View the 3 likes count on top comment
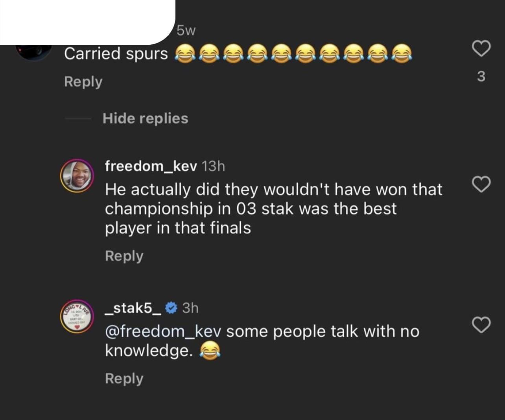 [x=481, y=76]
